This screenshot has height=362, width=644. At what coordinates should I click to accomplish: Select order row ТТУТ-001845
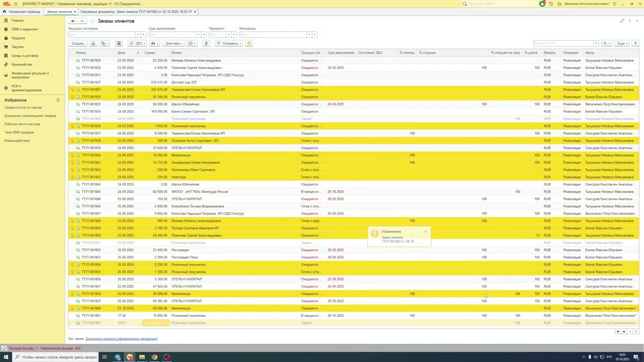click(x=353, y=192)
